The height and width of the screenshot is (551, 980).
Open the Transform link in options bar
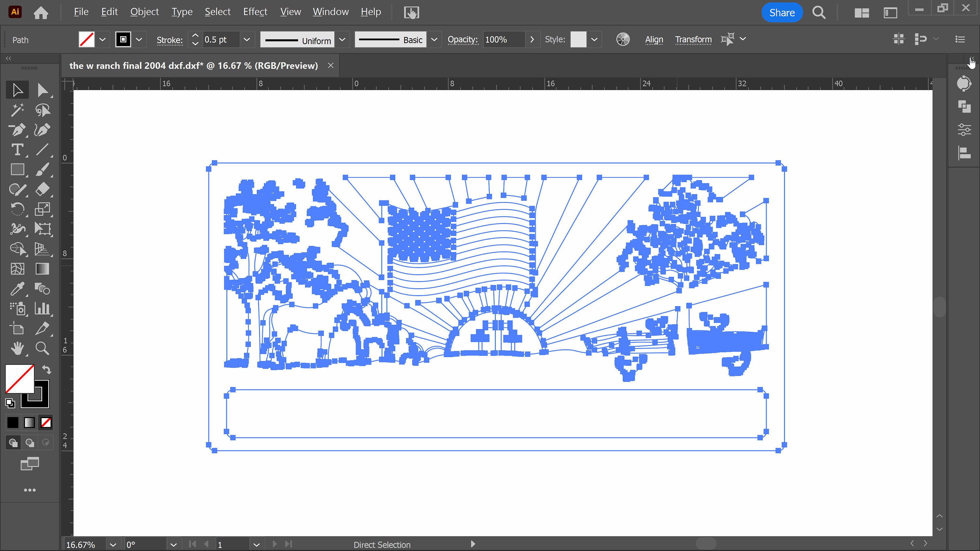[x=693, y=39]
